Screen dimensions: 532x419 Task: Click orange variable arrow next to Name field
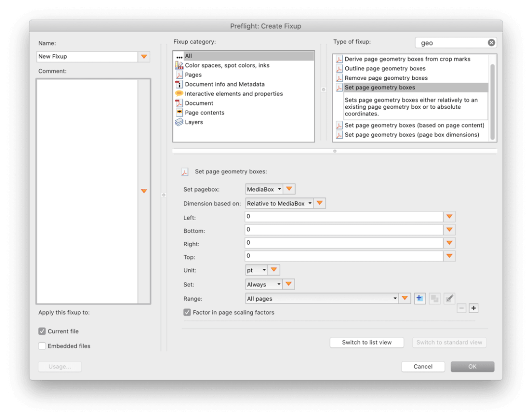point(144,56)
